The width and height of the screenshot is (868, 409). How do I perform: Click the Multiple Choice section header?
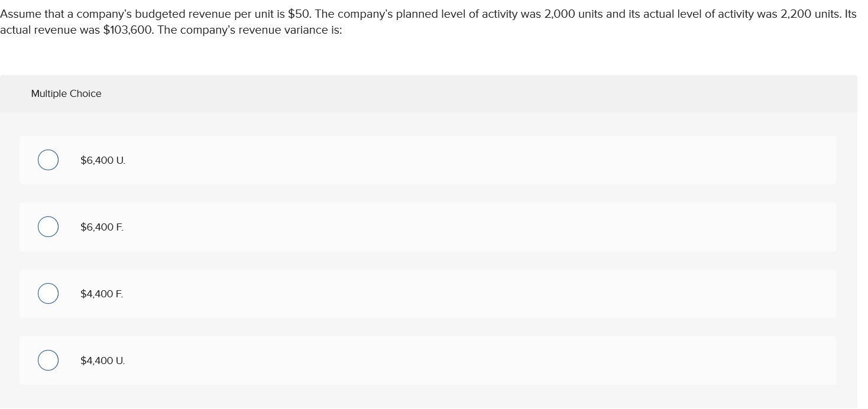[x=66, y=93]
